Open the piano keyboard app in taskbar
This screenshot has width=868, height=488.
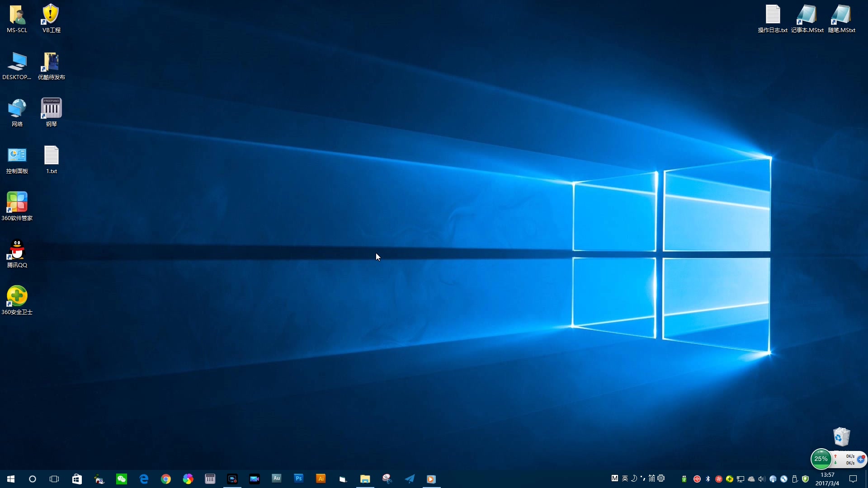[210, 479]
